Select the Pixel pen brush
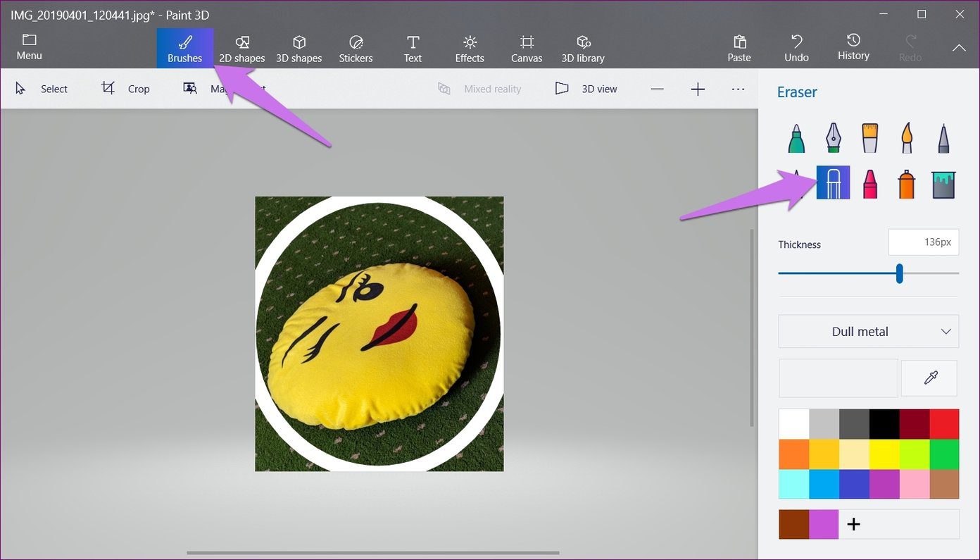 (x=943, y=139)
